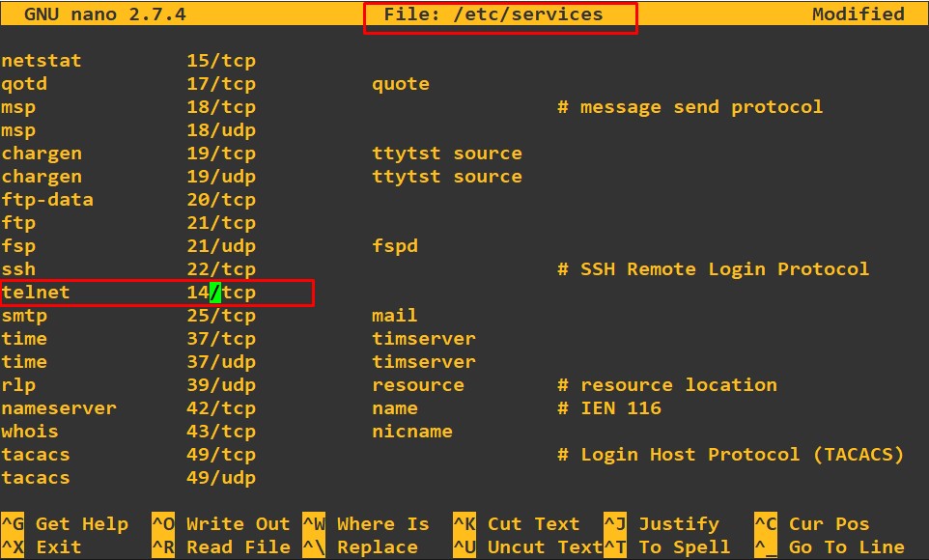Click the Justify command
Viewport: 929px width, 560px height.
pyautogui.click(x=679, y=523)
